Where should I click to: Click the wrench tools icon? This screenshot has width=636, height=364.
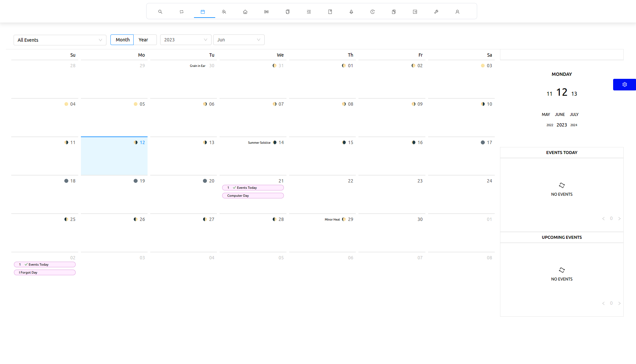click(436, 12)
